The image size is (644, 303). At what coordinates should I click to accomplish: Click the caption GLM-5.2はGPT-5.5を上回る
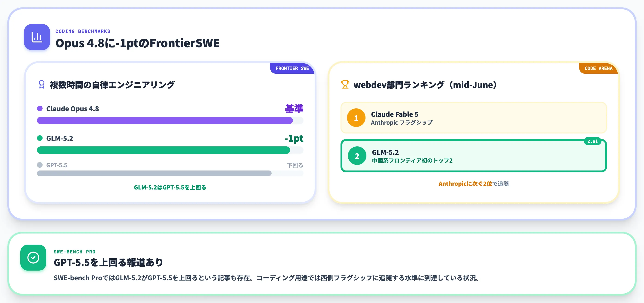pos(170,187)
